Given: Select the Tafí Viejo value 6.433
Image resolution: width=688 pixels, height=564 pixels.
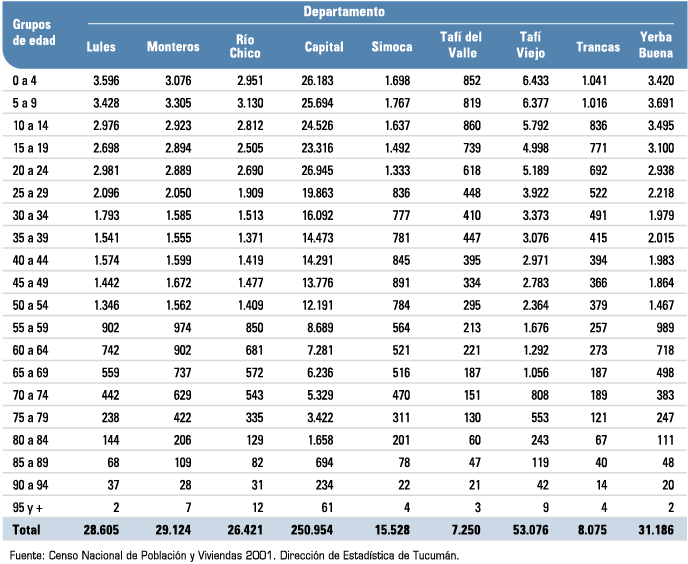Looking at the screenshot, I should coord(535,81).
